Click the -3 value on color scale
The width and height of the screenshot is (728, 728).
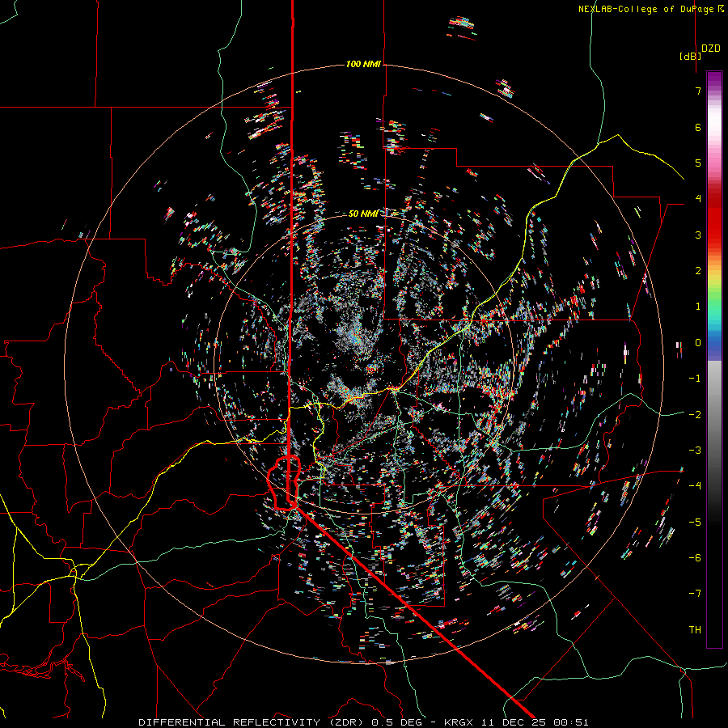(695, 451)
